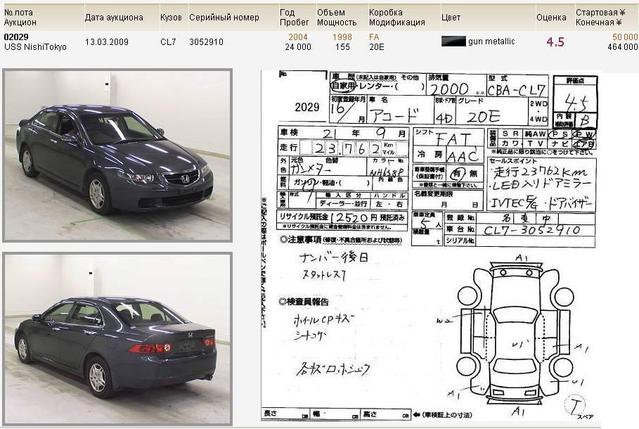Screen dimensions: 639x429
Task: Click final price 464 000
Action: coord(622,47)
